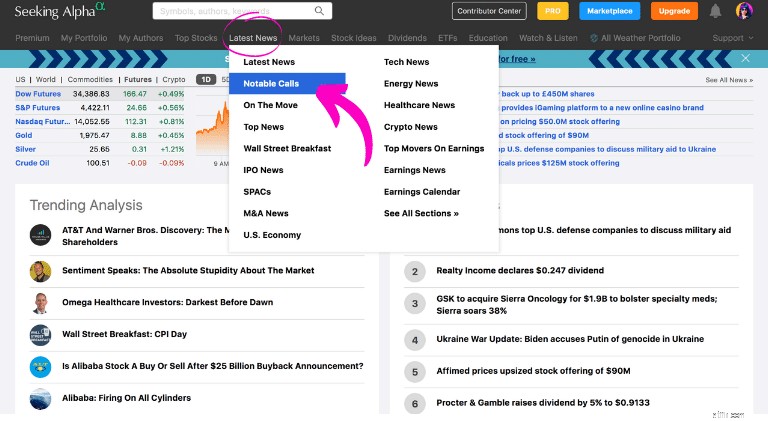Open Watch & Listen nav item
The image size is (768, 421).
click(x=548, y=38)
